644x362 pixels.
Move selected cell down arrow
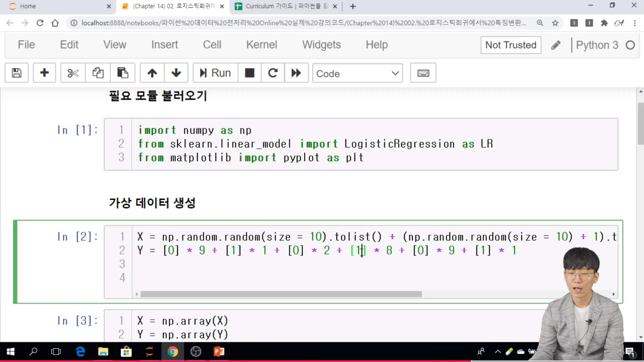176,73
